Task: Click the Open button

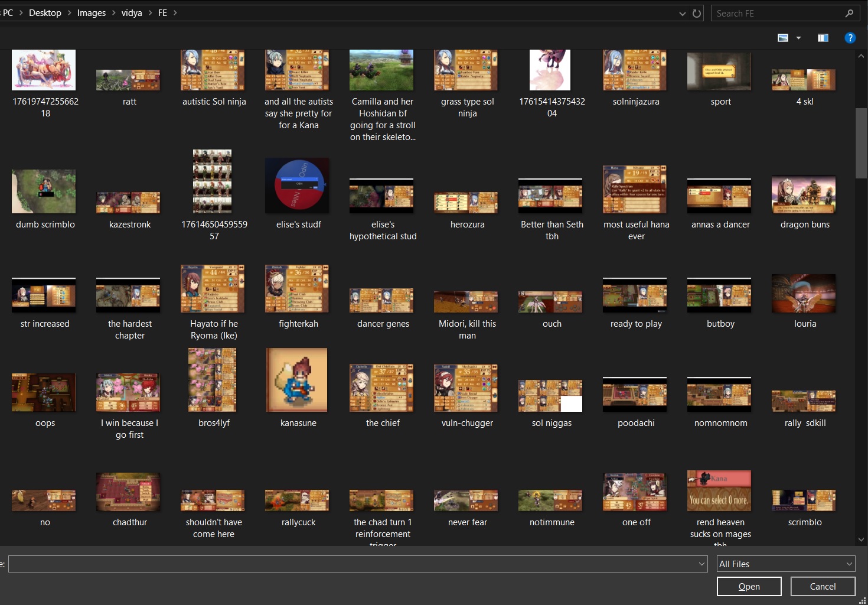Action: pyautogui.click(x=749, y=587)
